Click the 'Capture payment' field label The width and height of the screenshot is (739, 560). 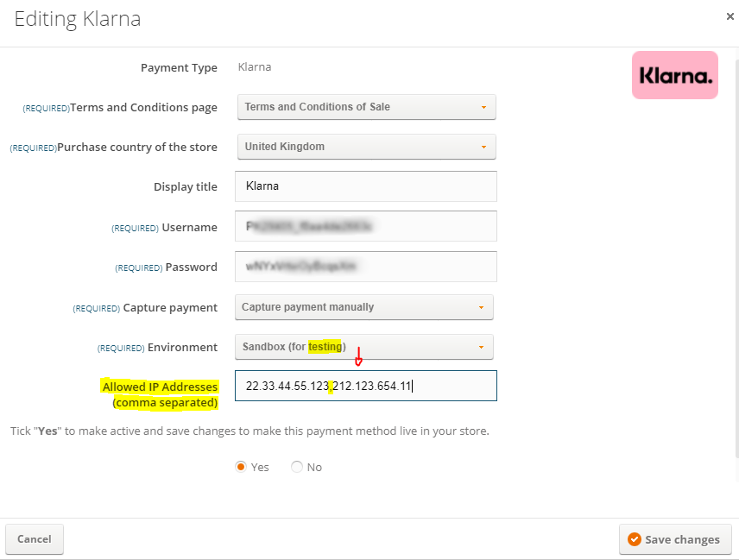click(x=170, y=308)
